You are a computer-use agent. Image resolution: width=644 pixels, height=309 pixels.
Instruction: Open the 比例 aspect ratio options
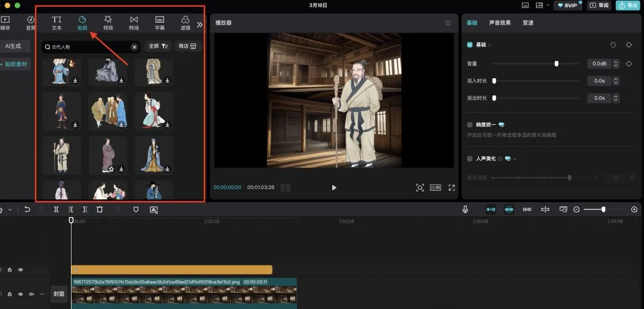[x=435, y=188]
